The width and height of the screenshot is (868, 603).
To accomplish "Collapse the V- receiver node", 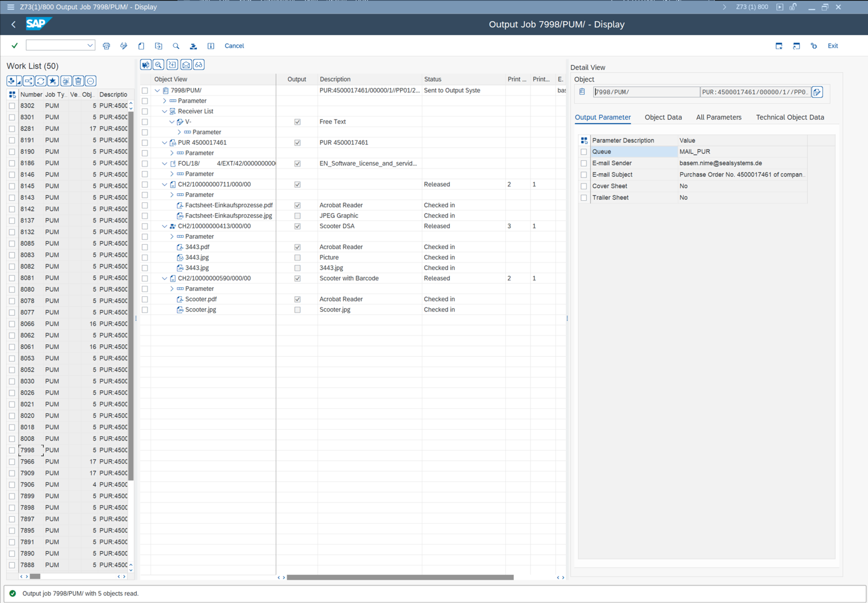I will click(x=172, y=122).
